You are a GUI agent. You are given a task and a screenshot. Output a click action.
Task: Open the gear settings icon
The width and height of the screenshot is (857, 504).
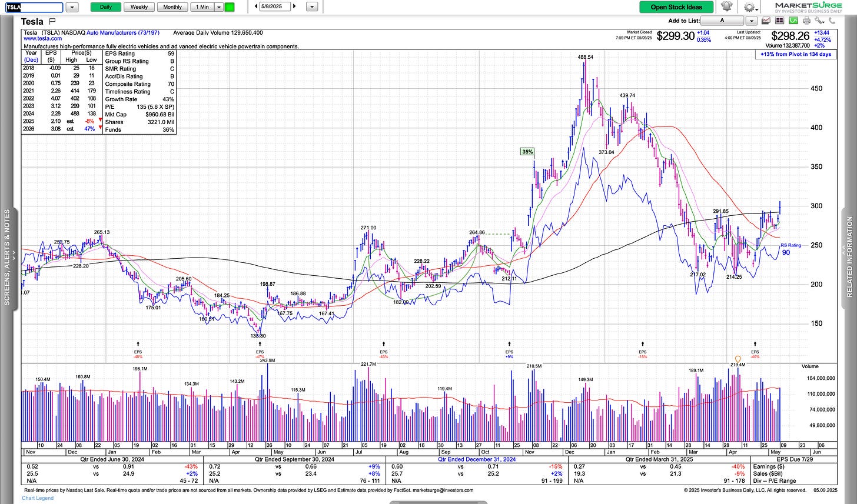pyautogui.click(x=749, y=7)
